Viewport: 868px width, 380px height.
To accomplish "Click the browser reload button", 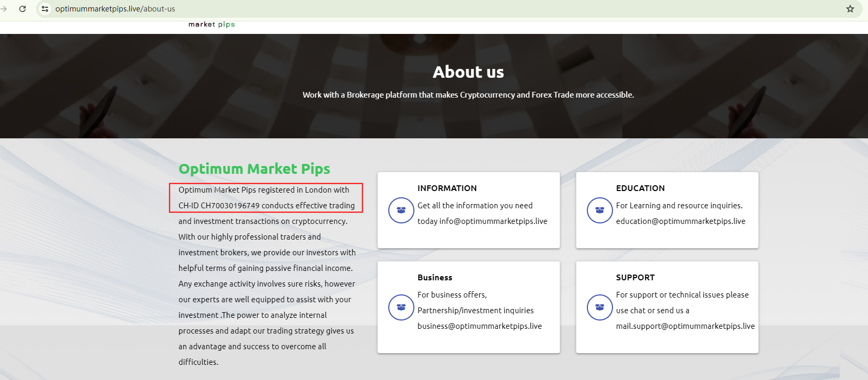I will click(22, 9).
